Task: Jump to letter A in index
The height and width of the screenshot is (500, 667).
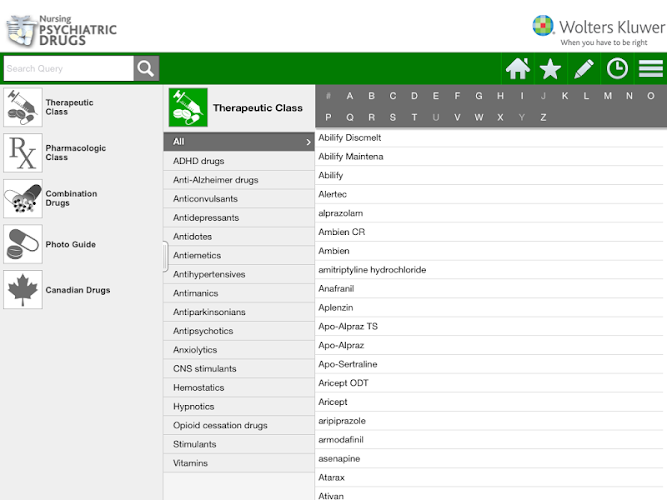Action: [350, 96]
